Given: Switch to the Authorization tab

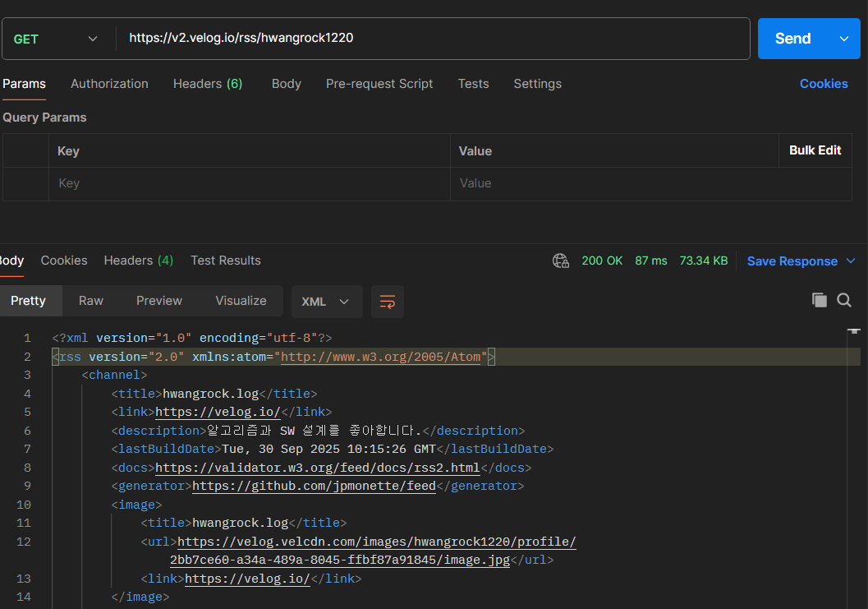Looking at the screenshot, I should (109, 84).
